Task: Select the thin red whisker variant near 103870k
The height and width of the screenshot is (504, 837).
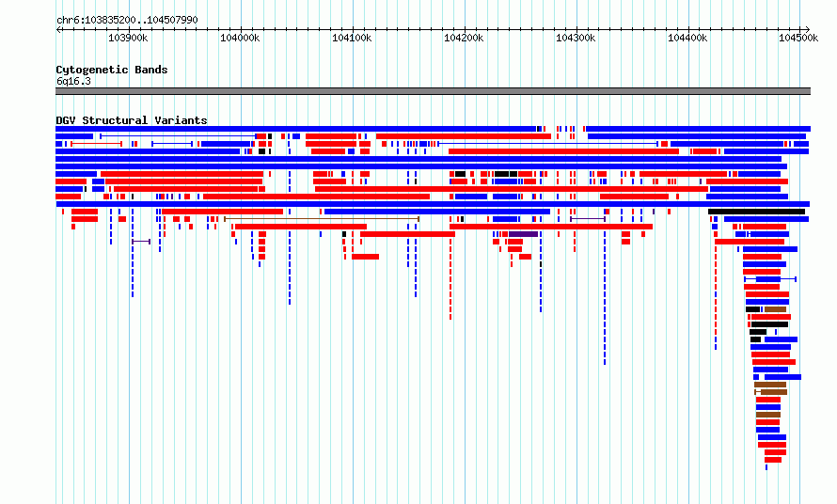Action: [x=97, y=144]
